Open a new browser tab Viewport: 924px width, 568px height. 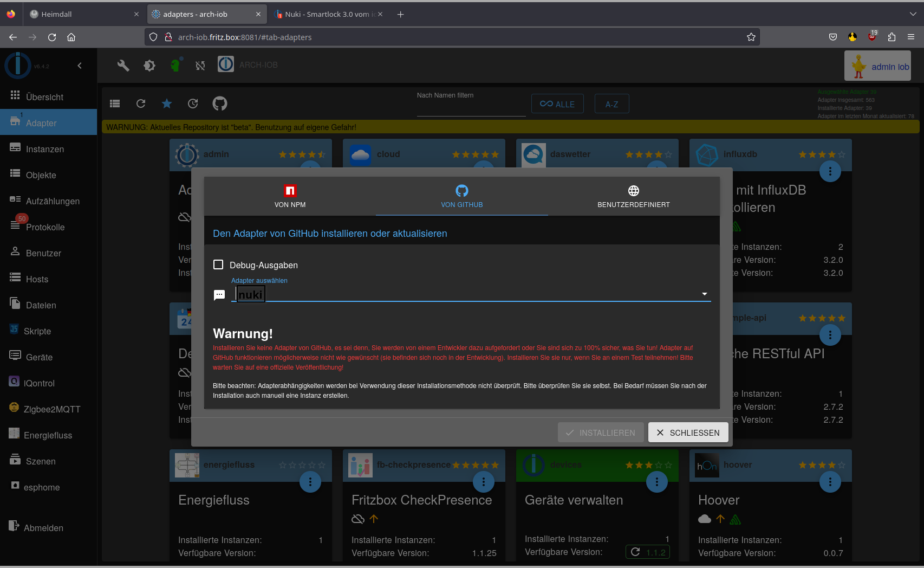[401, 14]
